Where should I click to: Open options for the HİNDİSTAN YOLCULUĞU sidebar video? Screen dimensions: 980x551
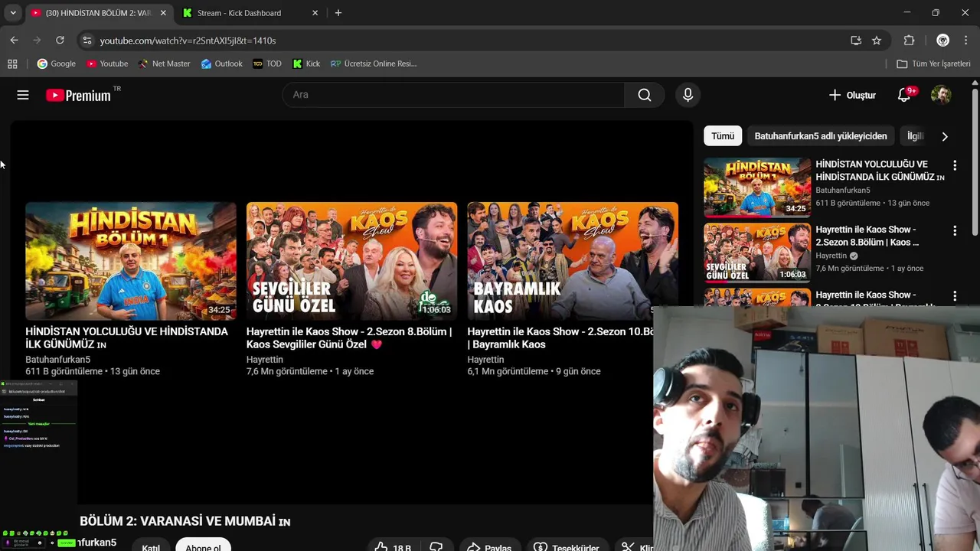click(954, 165)
